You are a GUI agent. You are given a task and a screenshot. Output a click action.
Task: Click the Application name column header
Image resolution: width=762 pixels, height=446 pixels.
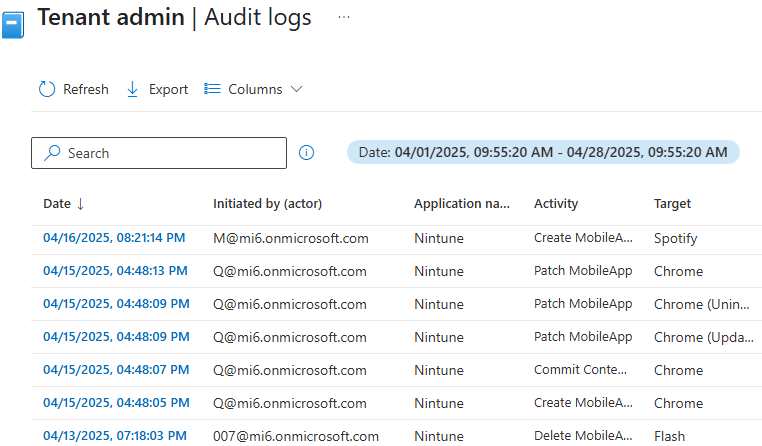click(x=461, y=204)
